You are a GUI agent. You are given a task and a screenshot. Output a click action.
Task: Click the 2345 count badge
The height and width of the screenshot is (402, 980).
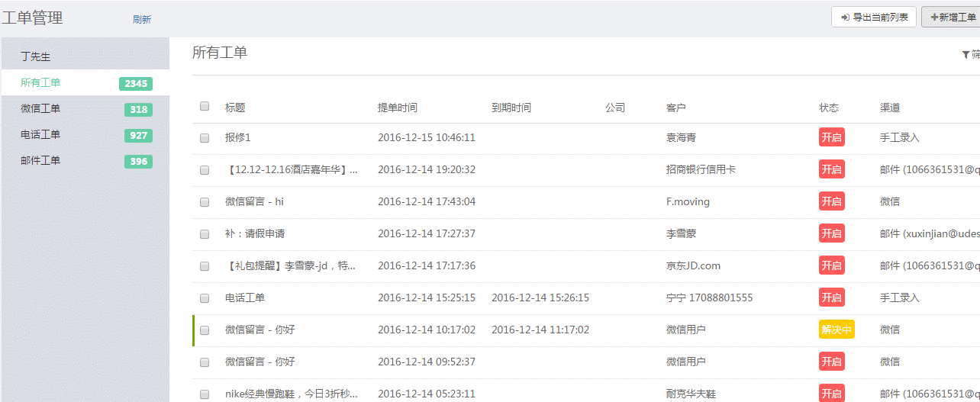click(136, 84)
